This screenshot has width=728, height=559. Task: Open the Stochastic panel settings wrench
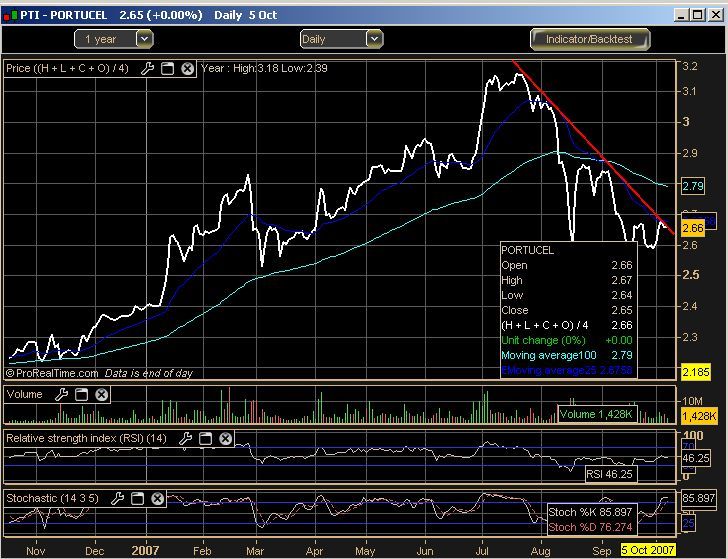point(117,499)
